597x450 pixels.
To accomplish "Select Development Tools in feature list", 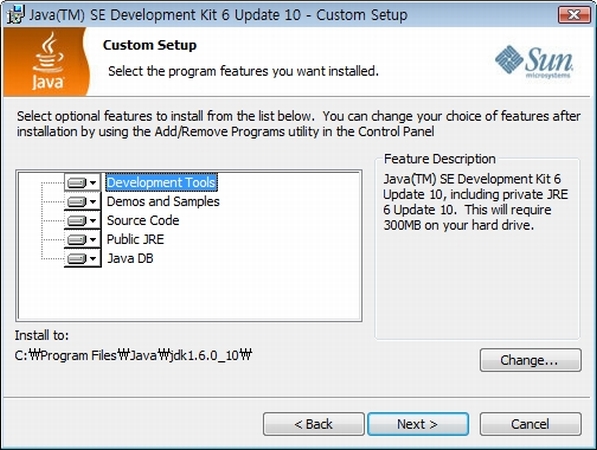I will pos(161,182).
